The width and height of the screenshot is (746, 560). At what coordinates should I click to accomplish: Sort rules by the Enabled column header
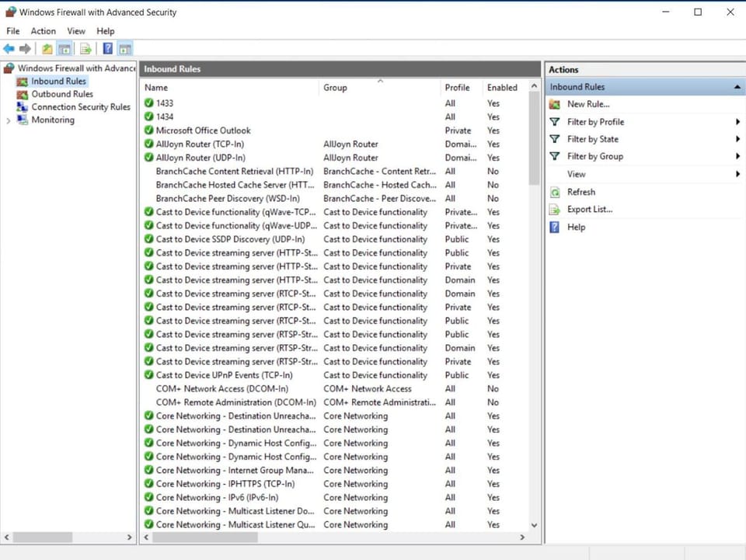point(502,88)
